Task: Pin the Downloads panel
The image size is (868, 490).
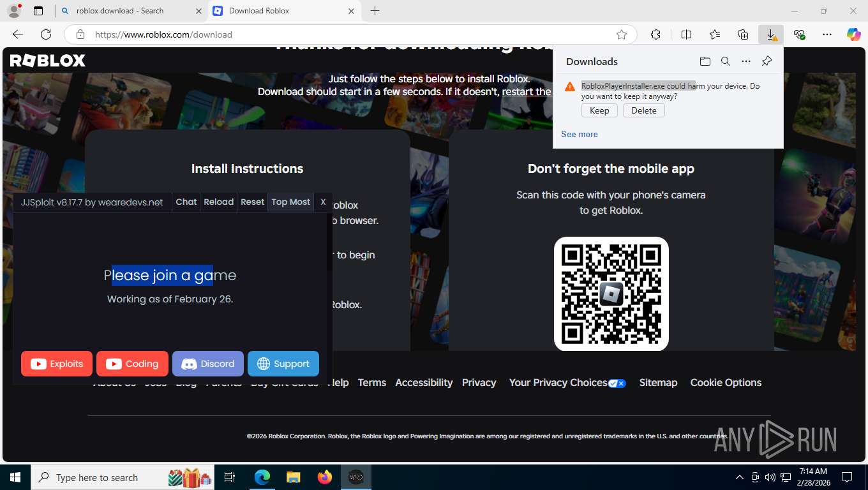Action: click(767, 61)
